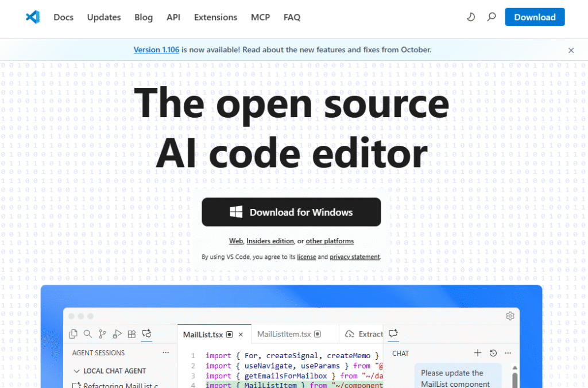Screen dimensions: 588x388
Task: Open the Extensions menu item in the top nav
Action: pos(215,17)
